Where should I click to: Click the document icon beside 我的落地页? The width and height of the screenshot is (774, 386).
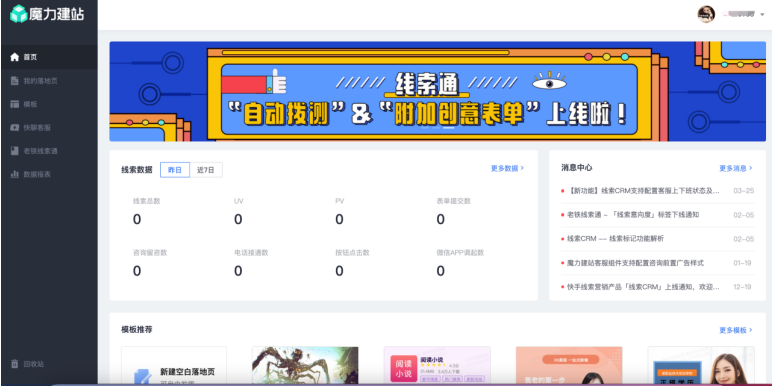(x=15, y=80)
